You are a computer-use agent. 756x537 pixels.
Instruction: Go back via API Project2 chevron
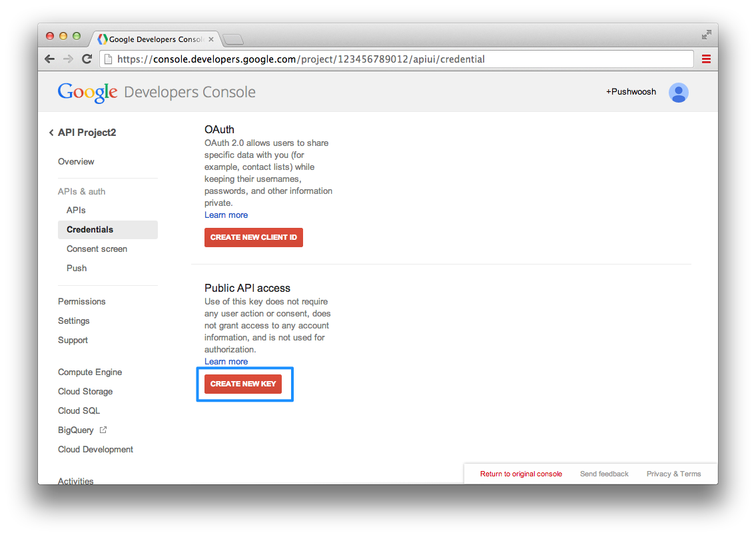coord(51,132)
